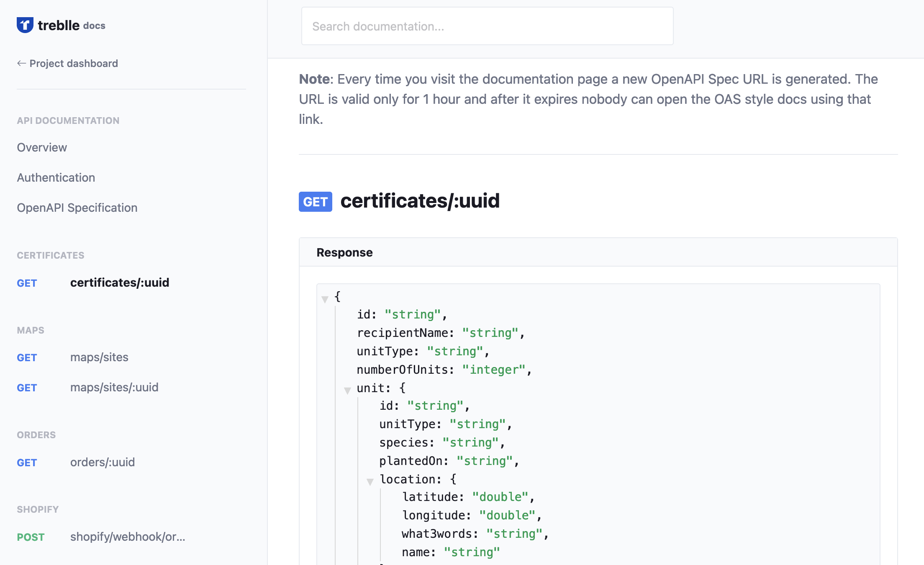The height and width of the screenshot is (565, 924).
Task: Click the certificates/:uuid page heading
Action: click(420, 201)
